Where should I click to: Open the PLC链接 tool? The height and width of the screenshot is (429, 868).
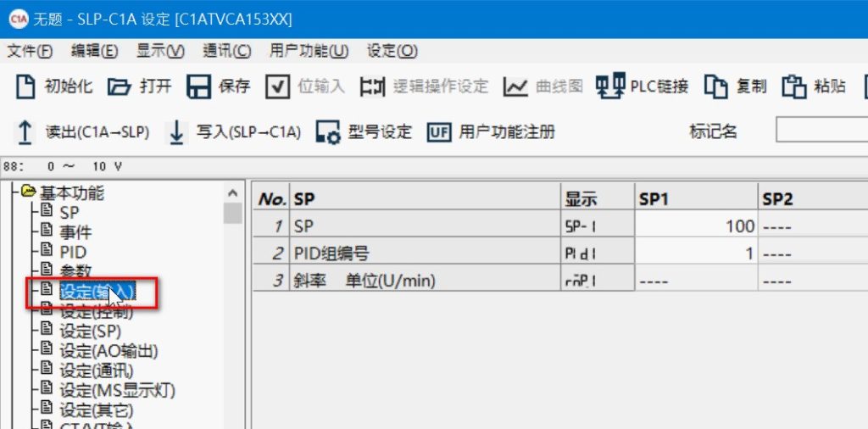(x=605, y=86)
